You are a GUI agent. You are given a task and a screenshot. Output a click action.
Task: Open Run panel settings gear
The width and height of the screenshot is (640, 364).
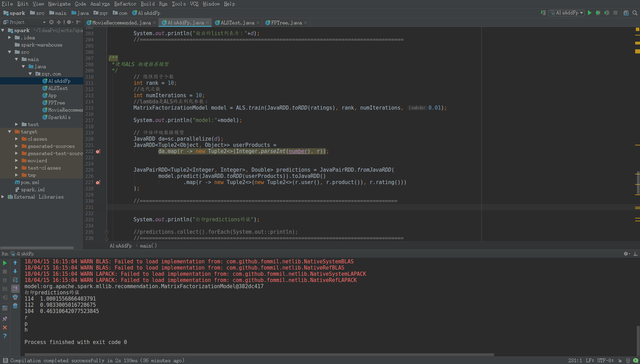coord(627,254)
